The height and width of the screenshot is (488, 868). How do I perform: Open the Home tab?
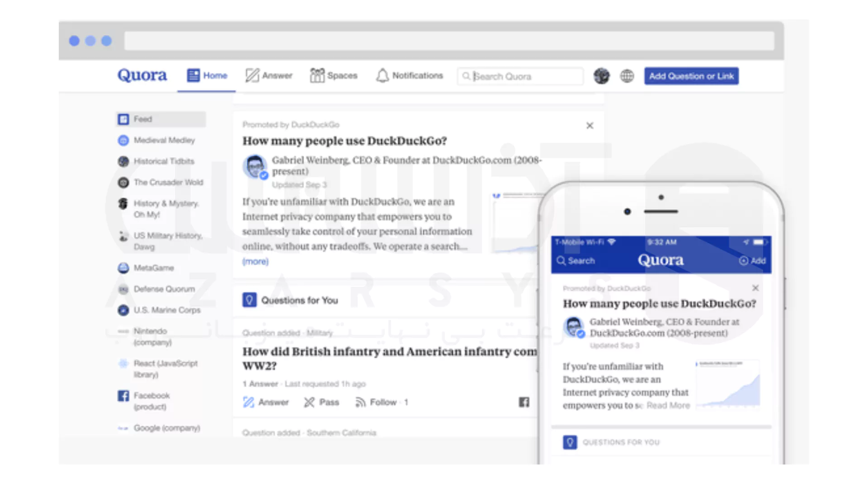(x=207, y=75)
